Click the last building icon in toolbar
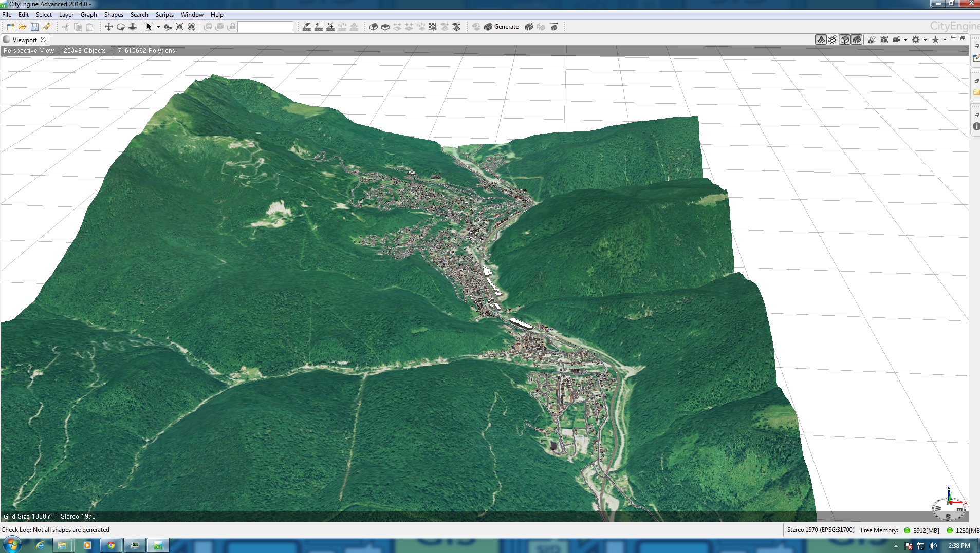This screenshot has width=980, height=553. click(x=553, y=27)
